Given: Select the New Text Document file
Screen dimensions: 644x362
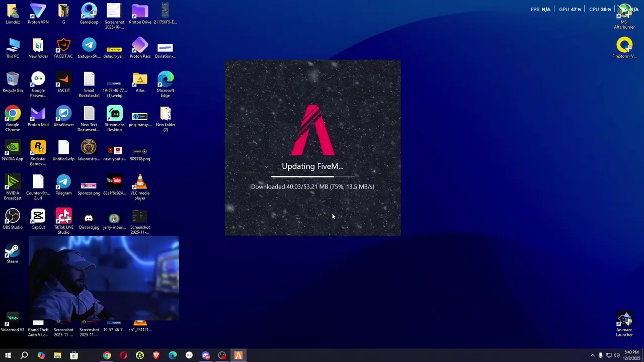Looking at the screenshot, I should point(89,119).
